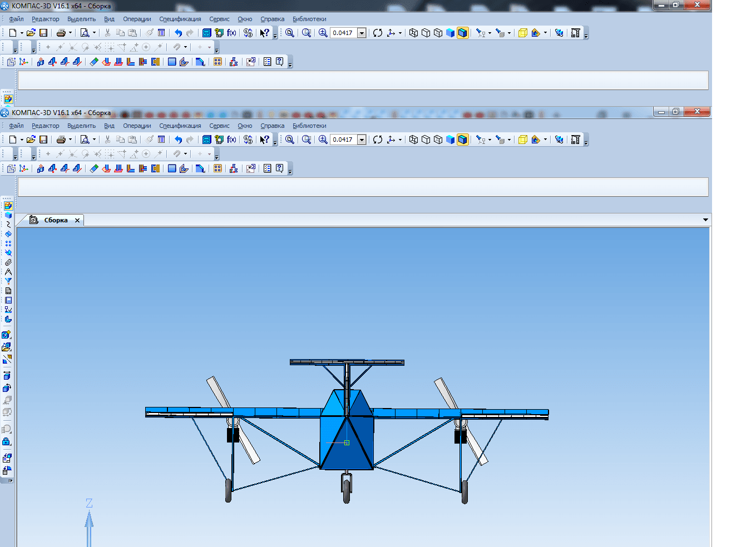
Task: Open the spatial curves squiggle panel icon
Action: pos(8,225)
